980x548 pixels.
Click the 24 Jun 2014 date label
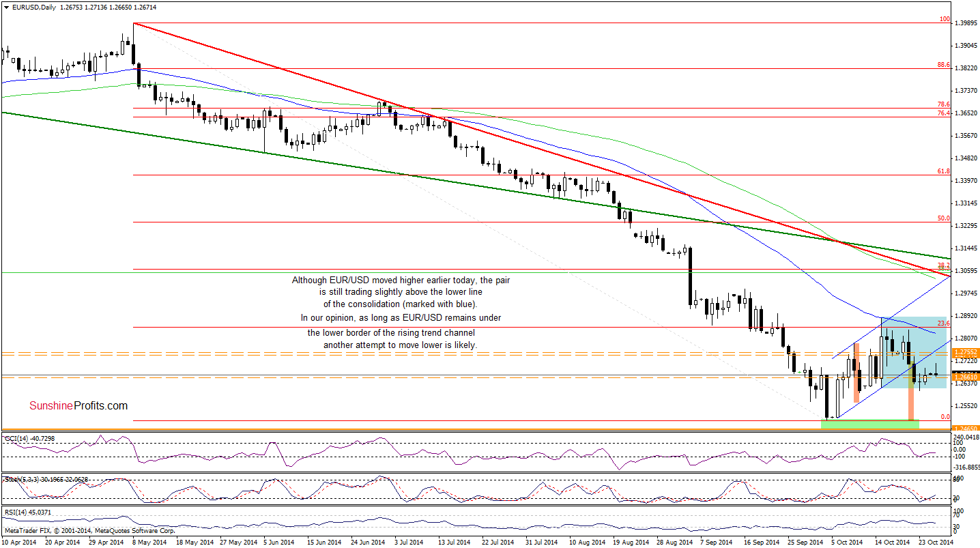[x=369, y=542]
